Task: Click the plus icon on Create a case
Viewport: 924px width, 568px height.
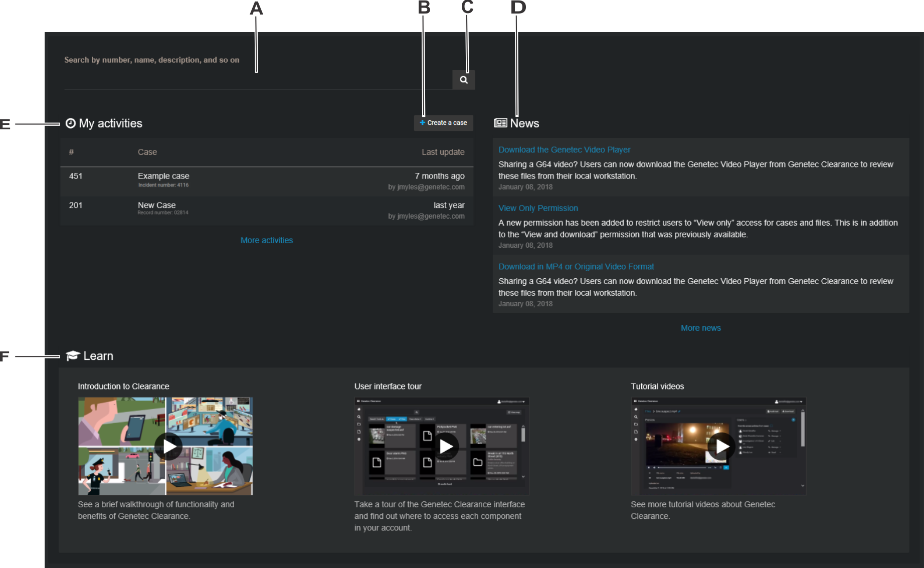Action: pos(422,122)
